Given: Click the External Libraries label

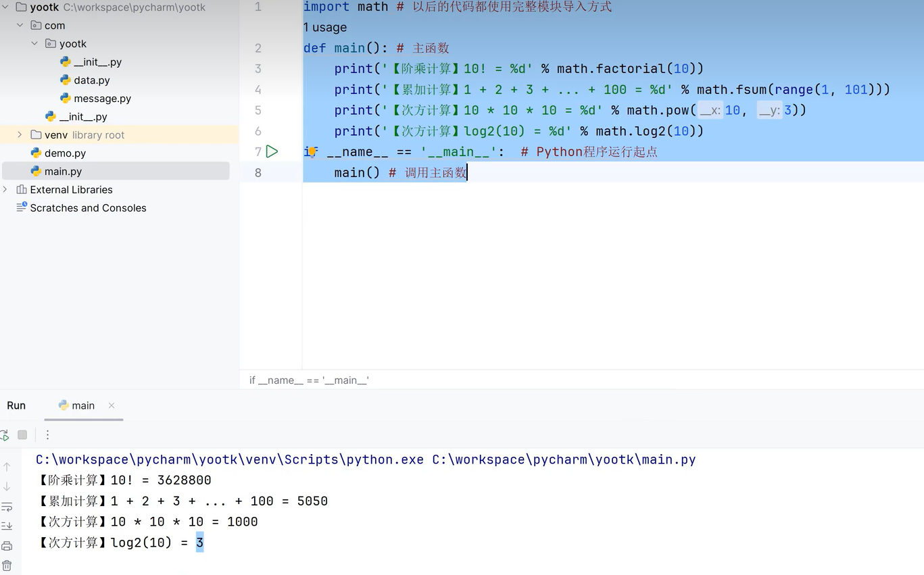Looking at the screenshot, I should point(71,190).
